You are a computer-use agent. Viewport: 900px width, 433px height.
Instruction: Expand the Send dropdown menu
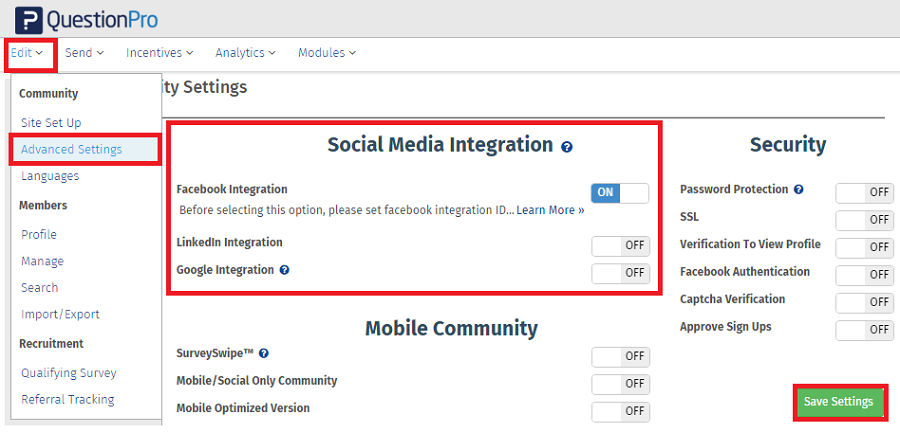[83, 53]
